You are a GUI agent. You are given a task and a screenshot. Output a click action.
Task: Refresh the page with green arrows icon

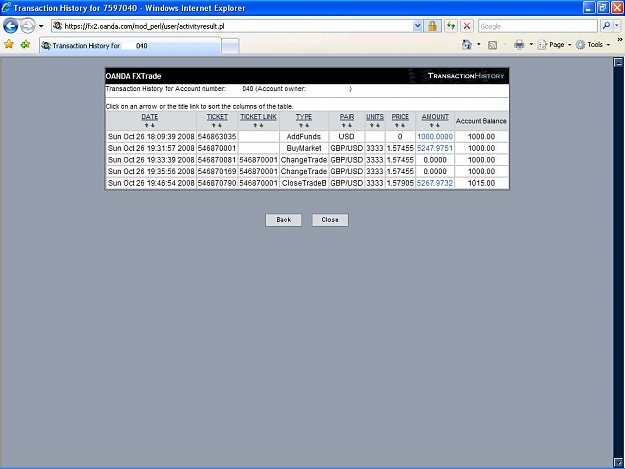(451, 26)
